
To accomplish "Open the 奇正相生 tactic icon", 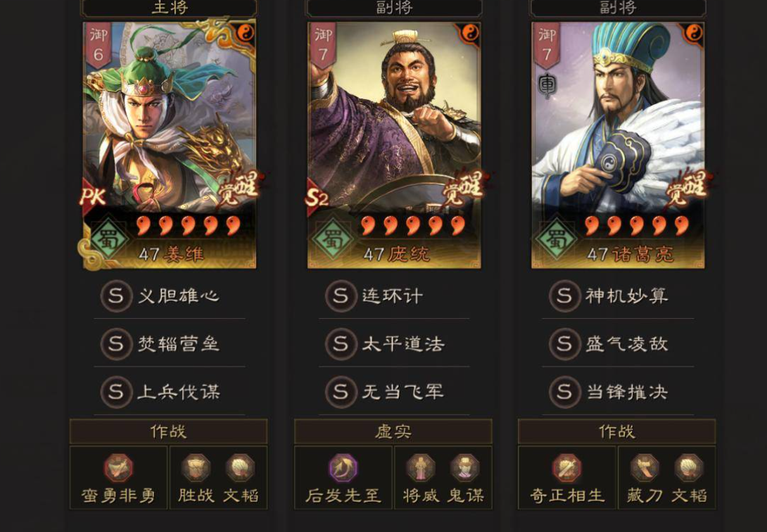I will coord(567,468).
